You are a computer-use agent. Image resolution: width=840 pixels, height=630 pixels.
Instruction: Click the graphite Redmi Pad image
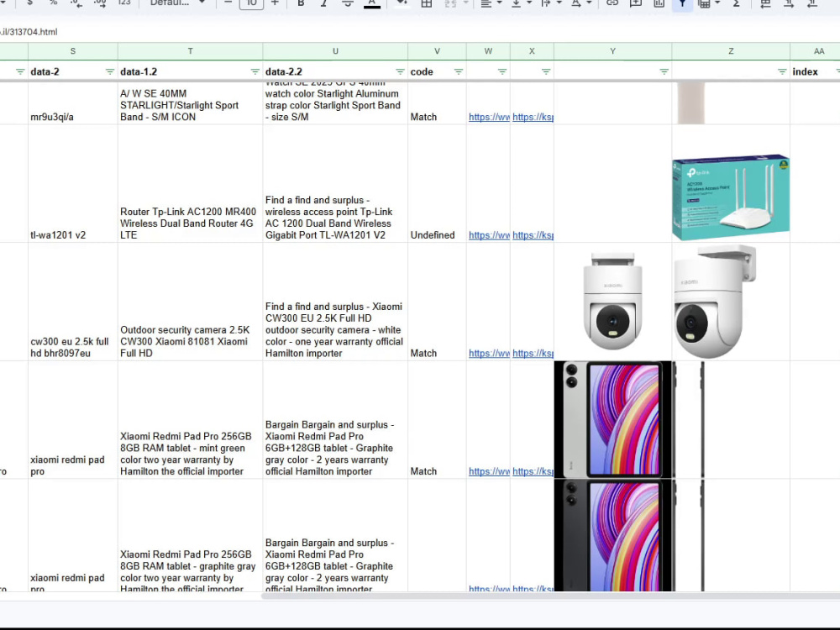pyautogui.click(x=615, y=535)
